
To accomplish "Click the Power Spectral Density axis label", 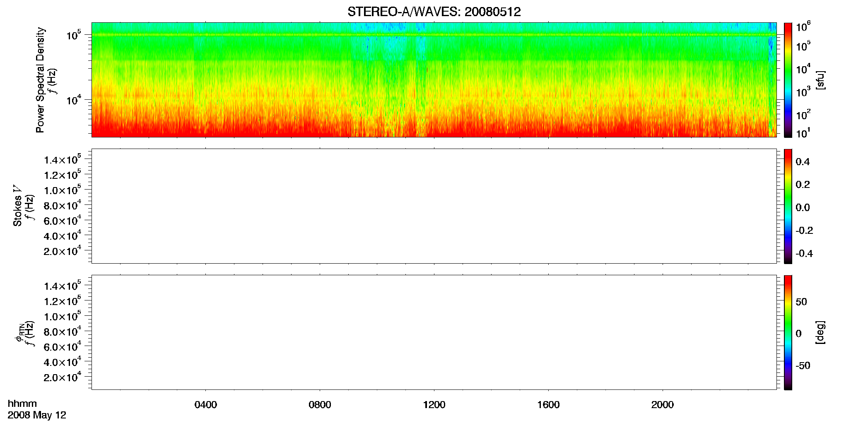I will coord(40,80).
